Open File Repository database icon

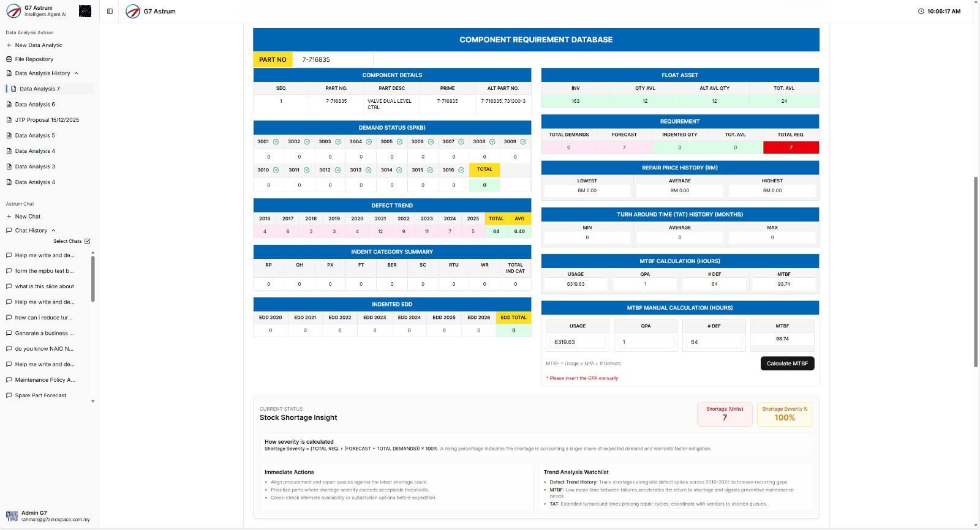tap(9, 59)
